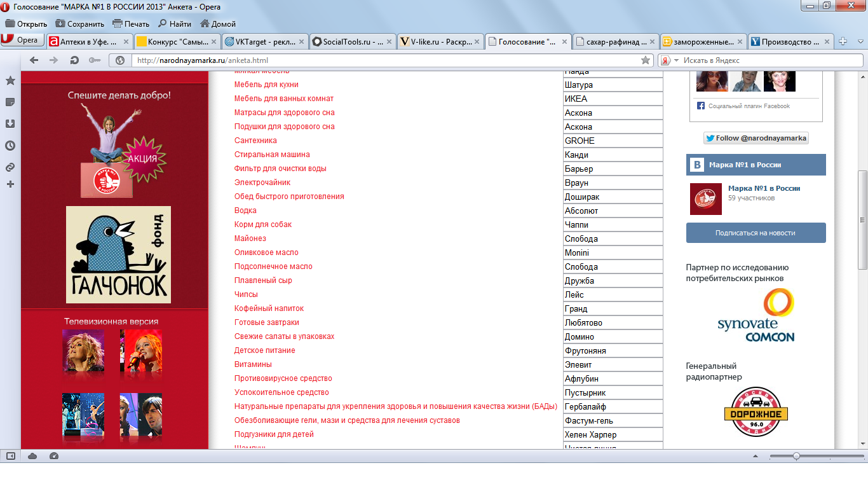
Task: Open Notes panel in sidebar
Action: [10, 102]
